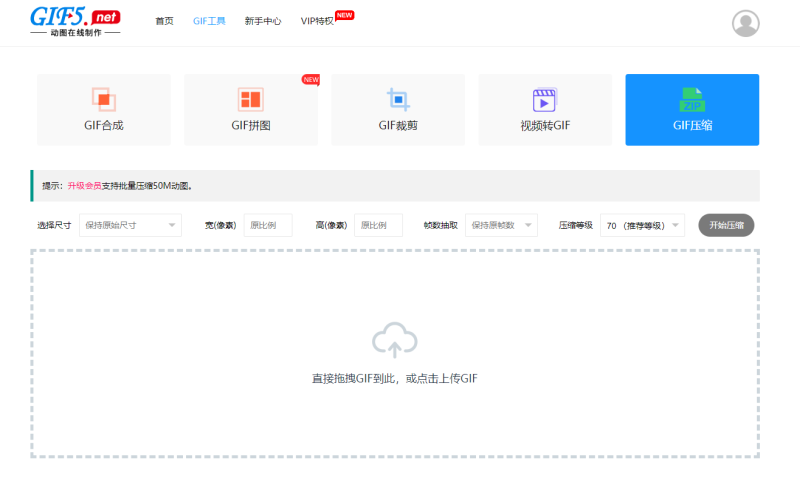Open the 压缩等级 70 dropdown
Viewport: 800px width, 485px height.
642,225
